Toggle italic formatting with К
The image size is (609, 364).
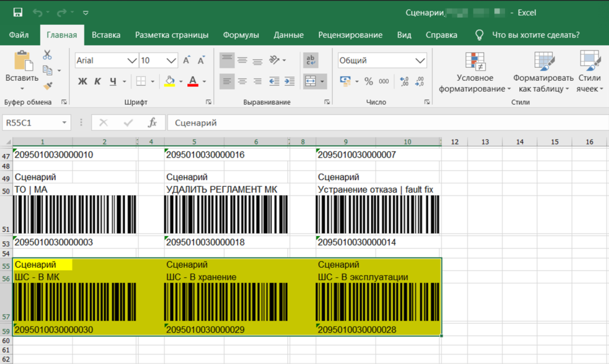click(98, 81)
